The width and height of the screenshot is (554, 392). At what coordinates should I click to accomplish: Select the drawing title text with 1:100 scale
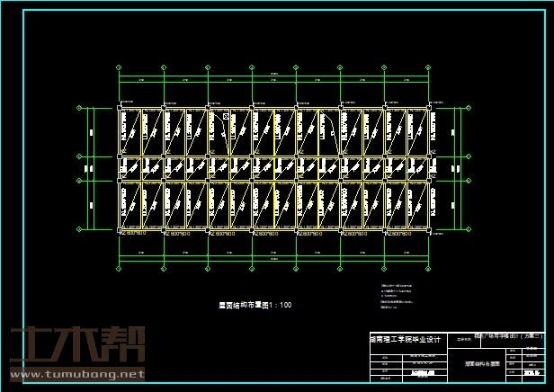(256, 306)
